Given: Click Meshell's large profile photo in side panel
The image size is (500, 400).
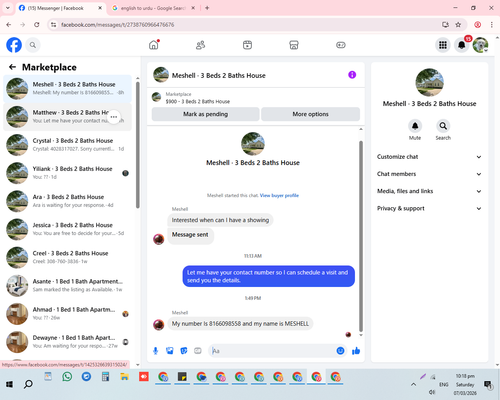Looking at the screenshot, I should [429, 82].
